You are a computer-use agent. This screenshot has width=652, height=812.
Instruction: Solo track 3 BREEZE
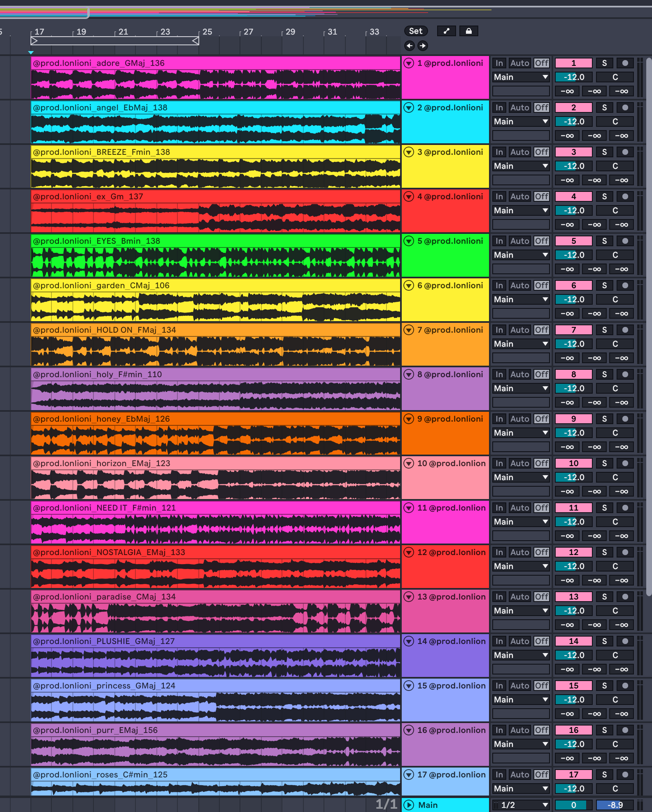(x=604, y=152)
